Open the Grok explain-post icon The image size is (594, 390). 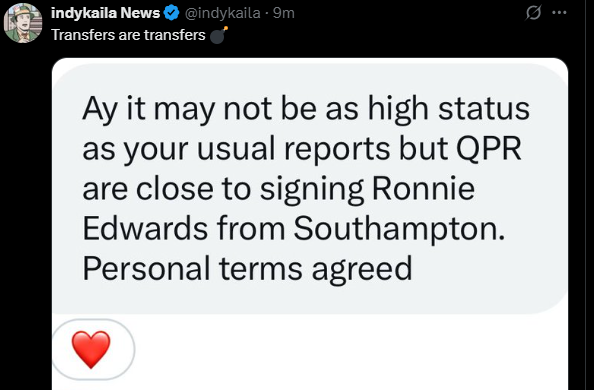pyautogui.click(x=533, y=13)
